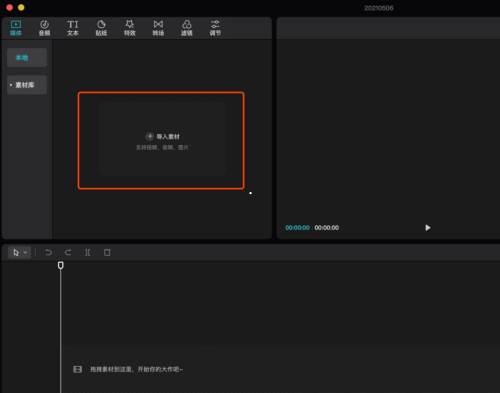
Task: Click the white total duration 00:00:00
Action: pyautogui.click(x=327, y=228)
